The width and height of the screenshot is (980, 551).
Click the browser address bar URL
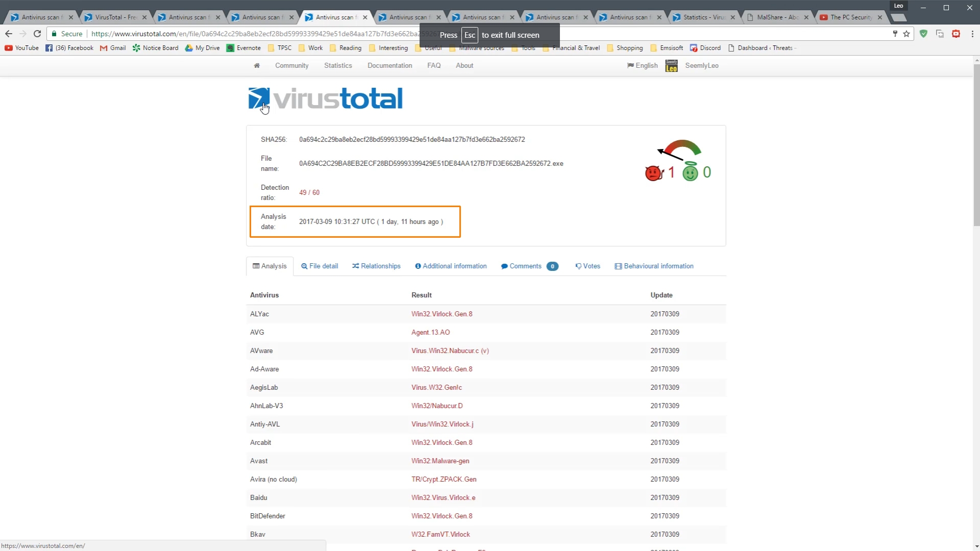(x=255, y=34)
